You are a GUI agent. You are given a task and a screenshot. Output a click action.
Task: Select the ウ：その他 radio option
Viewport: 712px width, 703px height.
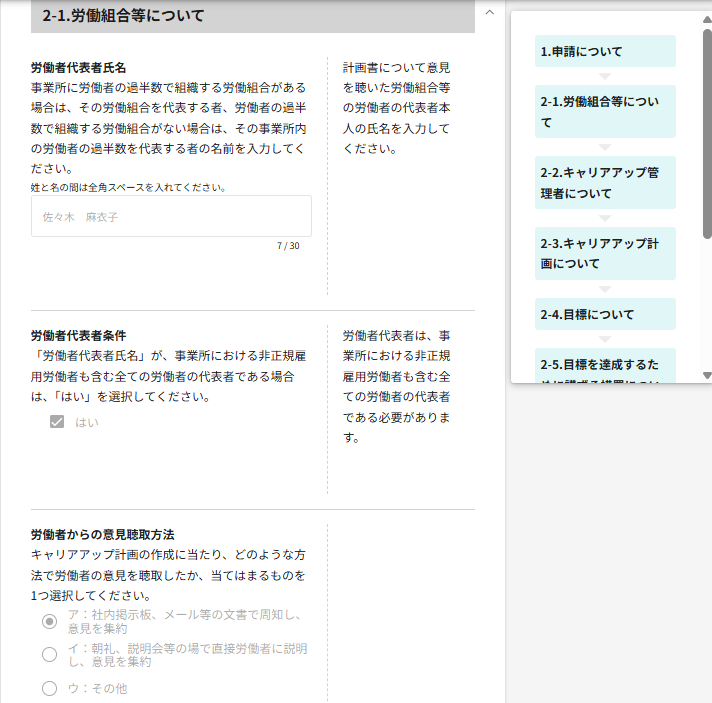click(x=49, y=688)
